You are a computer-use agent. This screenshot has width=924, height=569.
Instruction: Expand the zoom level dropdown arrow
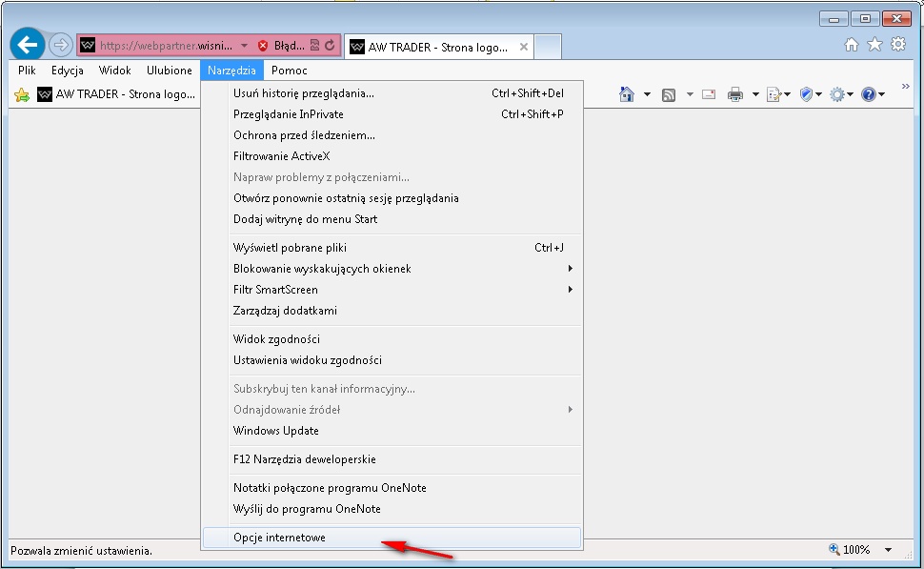[888, 550]
